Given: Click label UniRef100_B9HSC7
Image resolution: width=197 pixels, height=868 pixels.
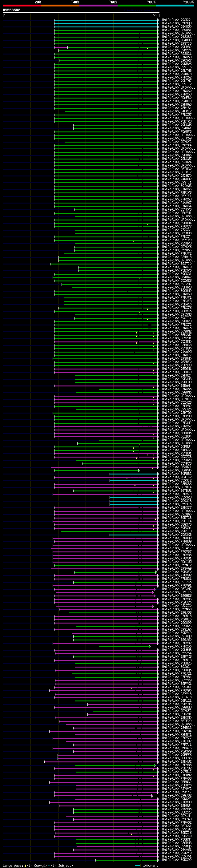Looking at the screenshot, I should [177, 507].
